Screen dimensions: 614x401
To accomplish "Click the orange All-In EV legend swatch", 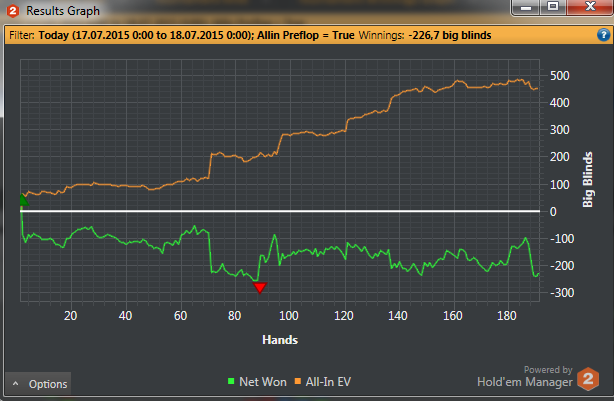I will click(x=298, y=381).
